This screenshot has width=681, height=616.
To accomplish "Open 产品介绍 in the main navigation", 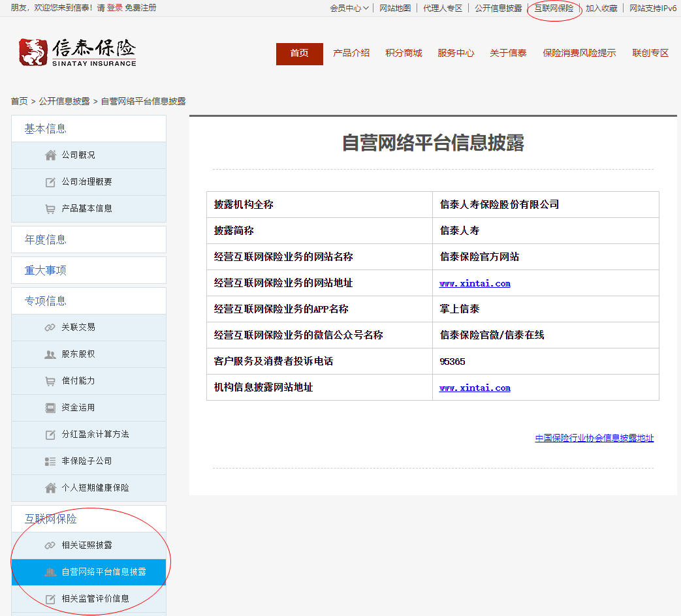I will pyautogui.click(x=351, y=54).
